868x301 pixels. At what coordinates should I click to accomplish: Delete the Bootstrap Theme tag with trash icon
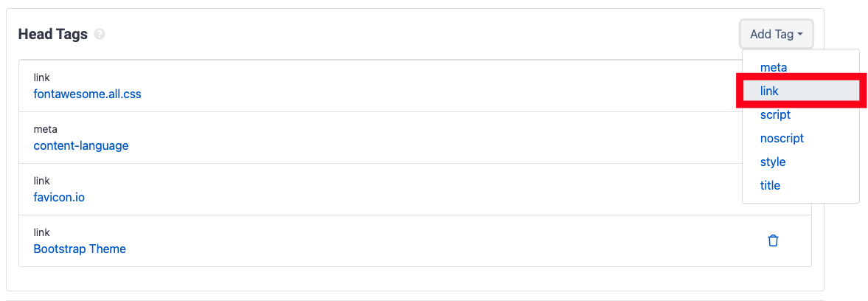(774, 241)
